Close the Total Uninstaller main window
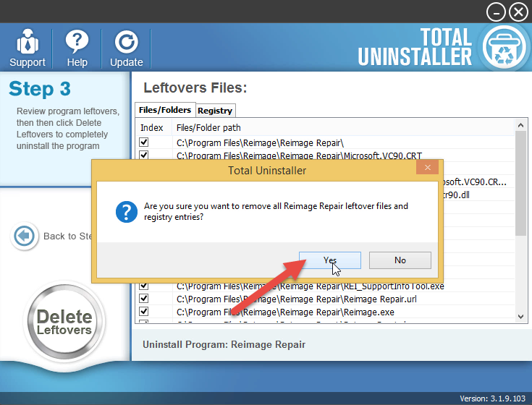 pos(518,12)
